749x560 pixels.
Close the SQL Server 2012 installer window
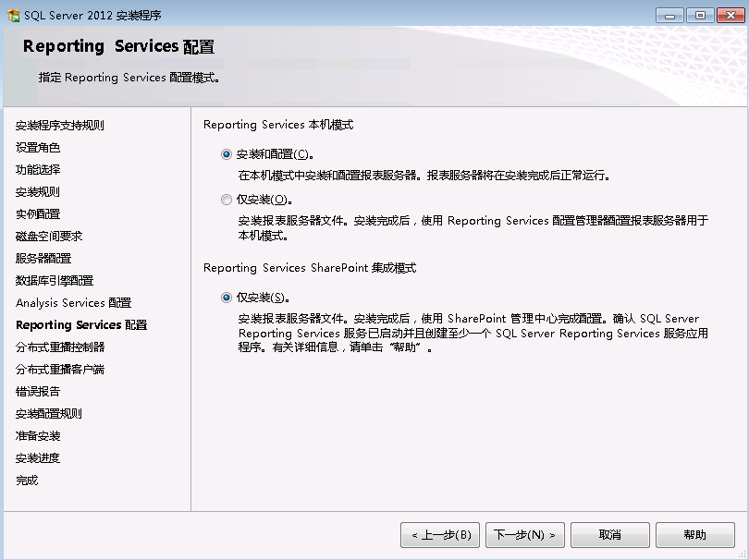tap(731, 16)
